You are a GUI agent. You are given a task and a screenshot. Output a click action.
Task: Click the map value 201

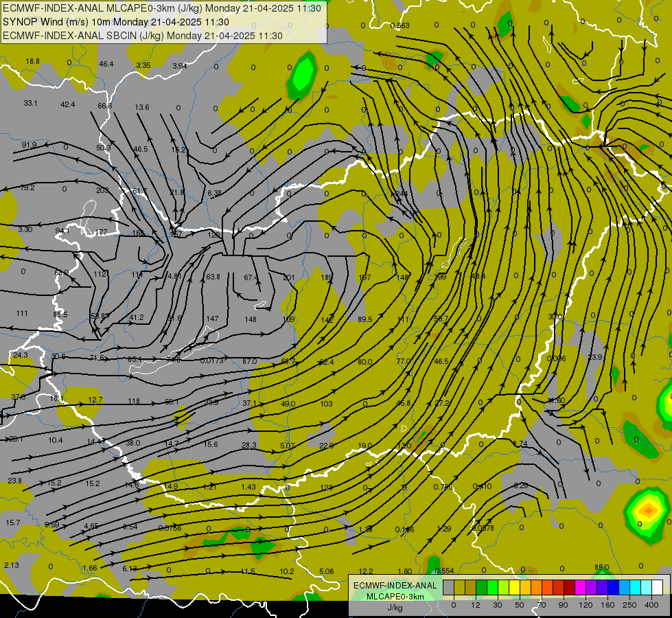tap(289, 278)
